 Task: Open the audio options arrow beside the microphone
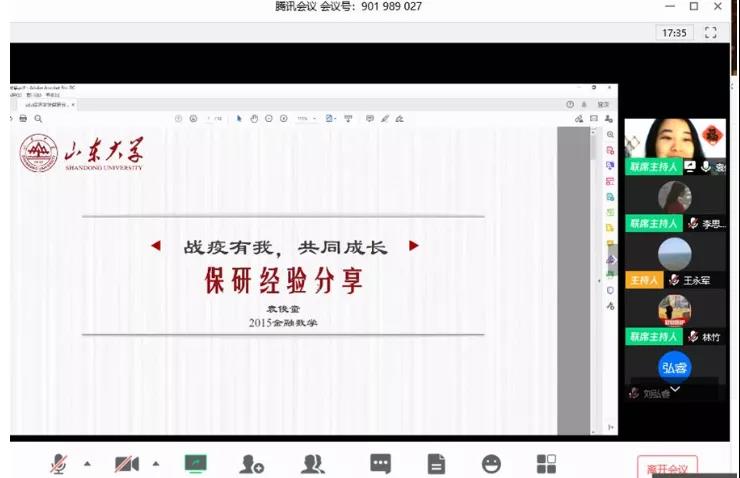click(87, 464)
